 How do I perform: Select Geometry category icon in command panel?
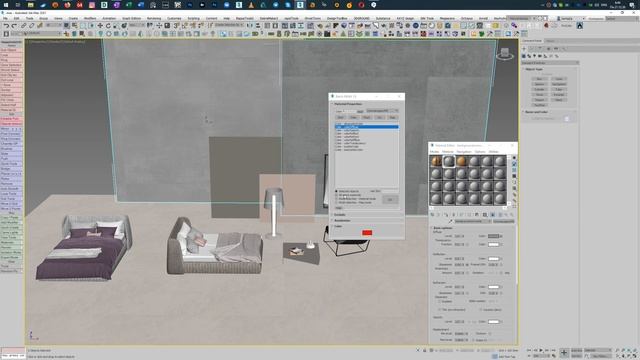(x=524, y=56)
